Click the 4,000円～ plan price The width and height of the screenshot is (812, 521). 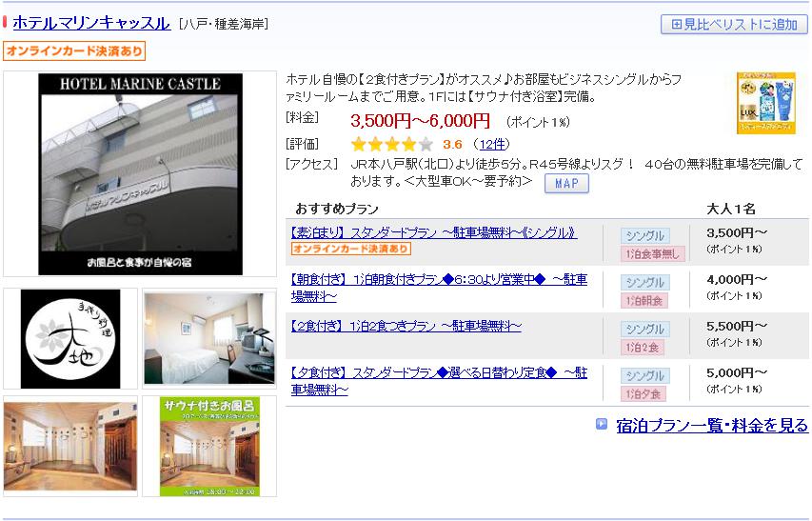click(x=737, y=280)
